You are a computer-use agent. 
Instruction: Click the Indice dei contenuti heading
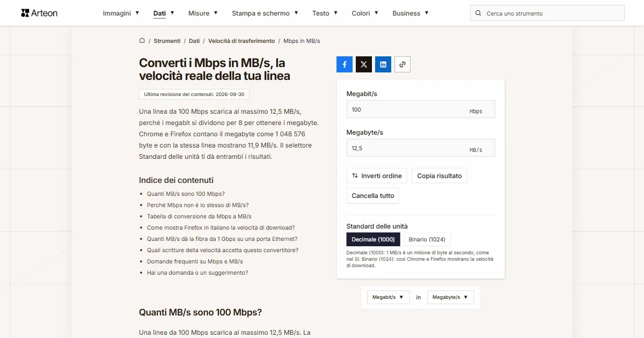(176, 180)
